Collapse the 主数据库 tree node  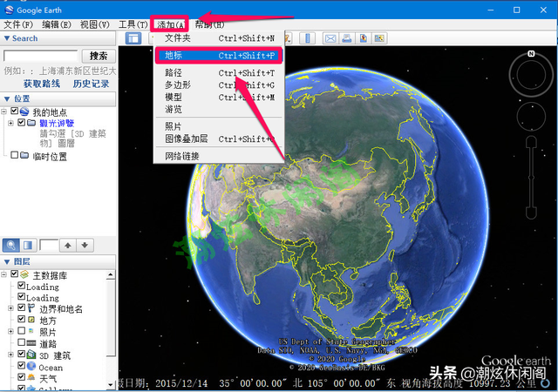click(3, 274)
